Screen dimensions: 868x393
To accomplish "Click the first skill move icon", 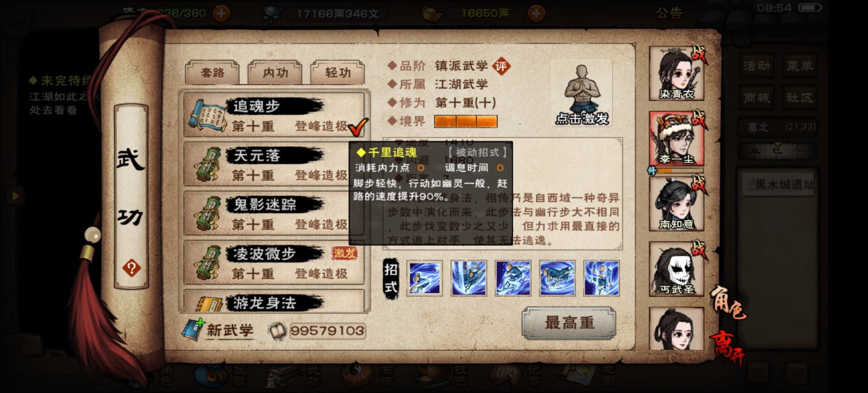I will click(x=425, y=278).
